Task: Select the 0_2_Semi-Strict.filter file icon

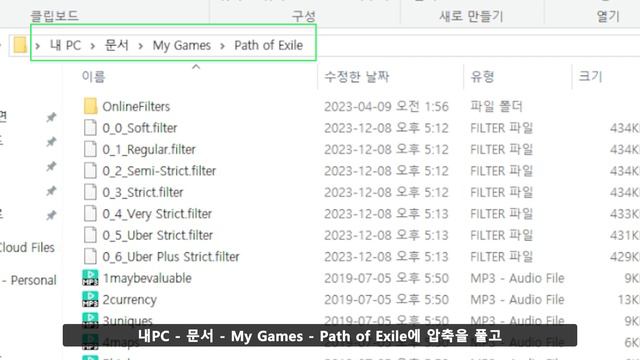Action: point(90,171)
